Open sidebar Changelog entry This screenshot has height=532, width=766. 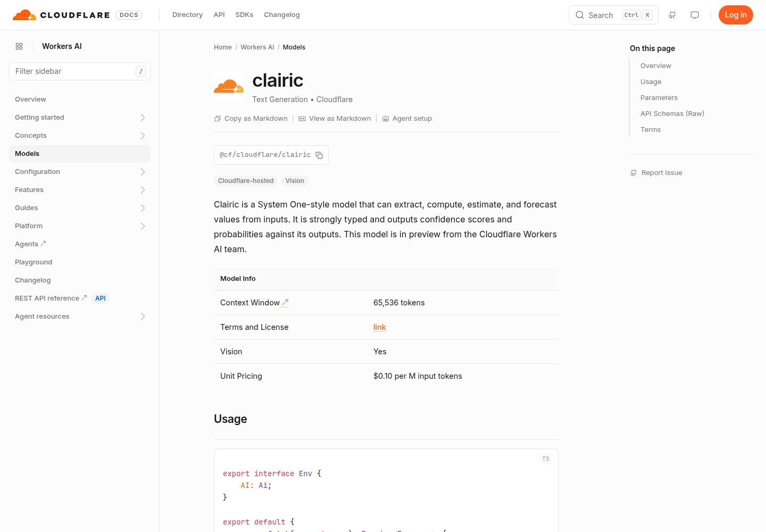pos(33,280)
